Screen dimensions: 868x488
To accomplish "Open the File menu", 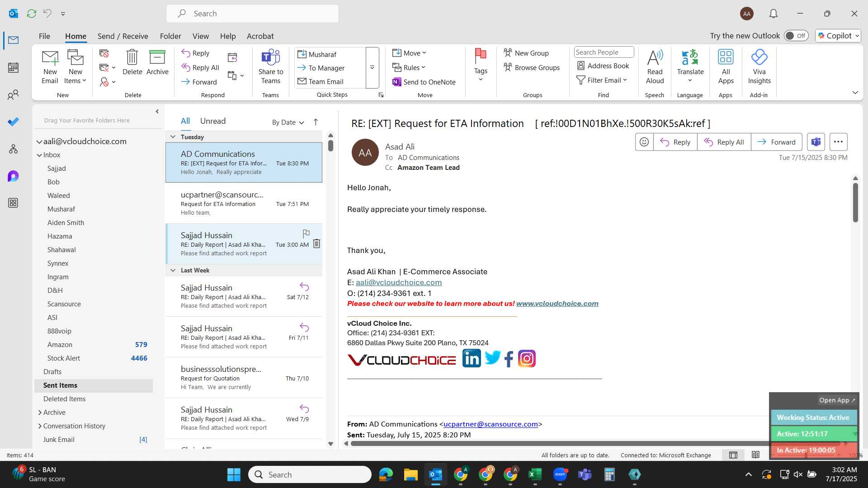I will point(44,36).
